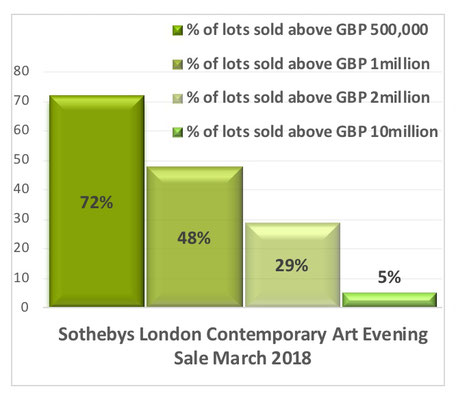Click the GBP 2million legend color swatch
Image resolution: width=456 pixels, height=400 pixels.
click(178, 99)
